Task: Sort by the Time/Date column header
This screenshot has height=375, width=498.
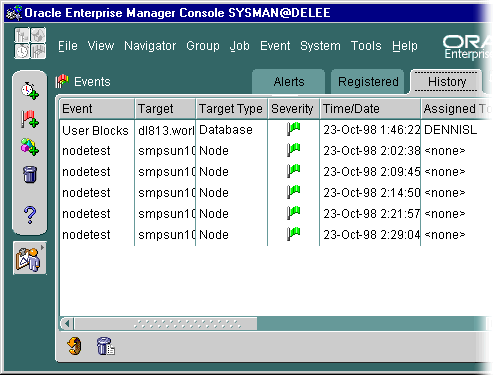Action: pyautogui.click(x=370, y=109)
